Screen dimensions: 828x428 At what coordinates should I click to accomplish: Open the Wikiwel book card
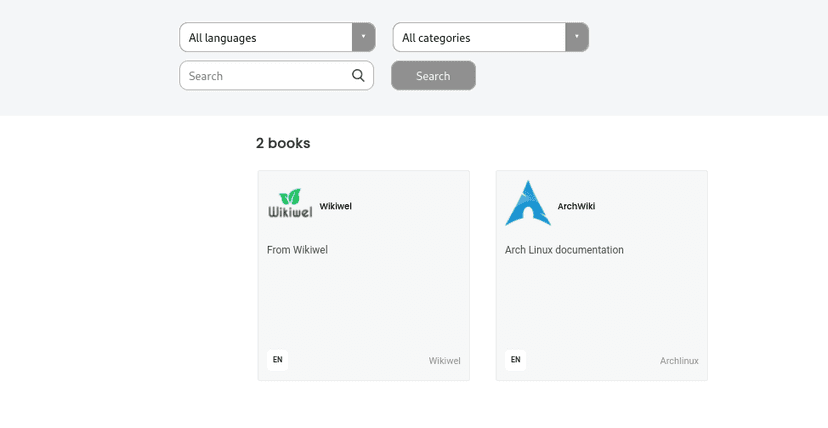(363, 300)
